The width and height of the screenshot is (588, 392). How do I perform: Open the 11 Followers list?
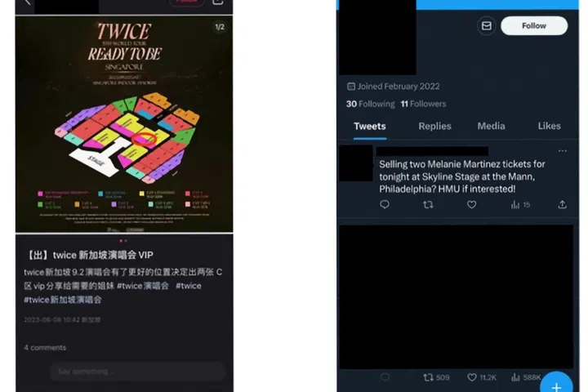pyautogui.click(x=423, y=104)
